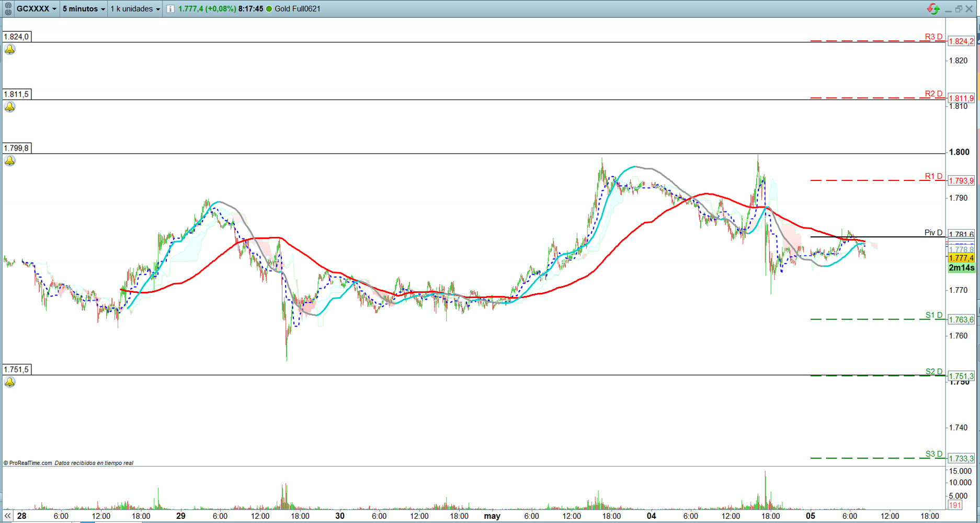Click the S3 D support label
This screenshot has width=980, height=523.
click(934, 454)
